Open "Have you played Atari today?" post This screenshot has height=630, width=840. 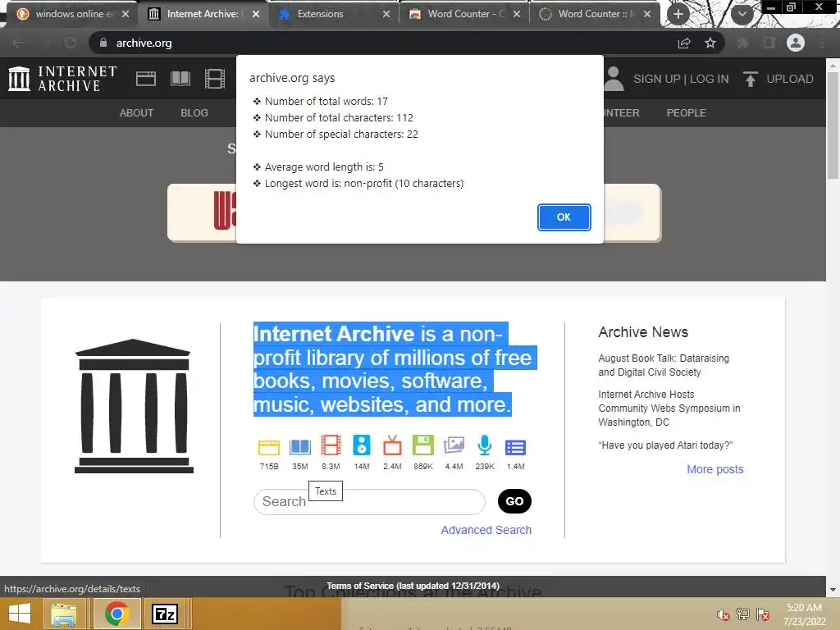click(665, 445)
